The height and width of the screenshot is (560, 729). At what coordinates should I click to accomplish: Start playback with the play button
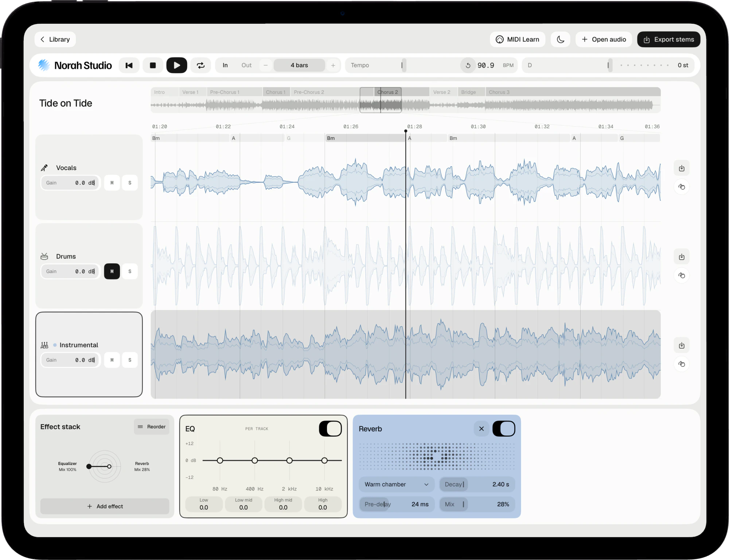(177, 65)
